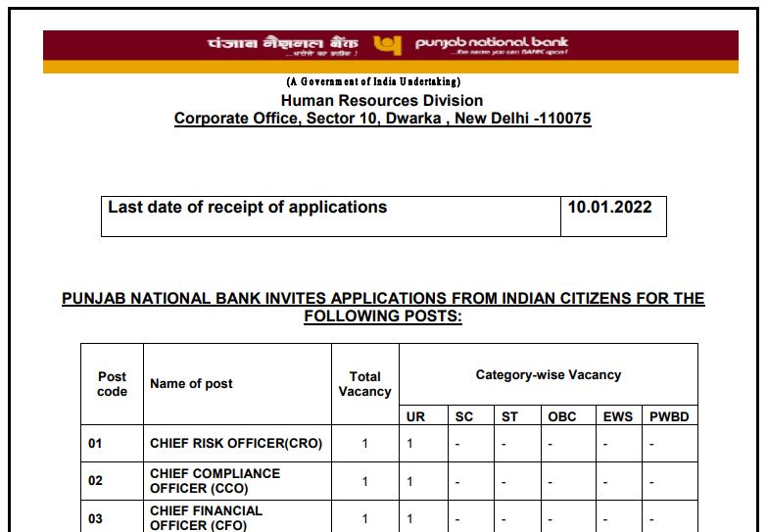Click UR vacancy value in CFO row
Image resolution: width=768 pixels, height=532 pixels.
click(423, 516)
